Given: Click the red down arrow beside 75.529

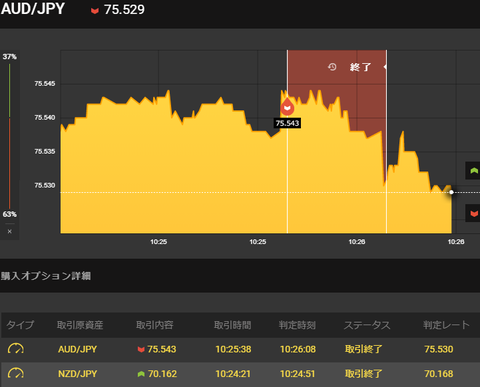Looking at the screenshot, I should 95,11.
